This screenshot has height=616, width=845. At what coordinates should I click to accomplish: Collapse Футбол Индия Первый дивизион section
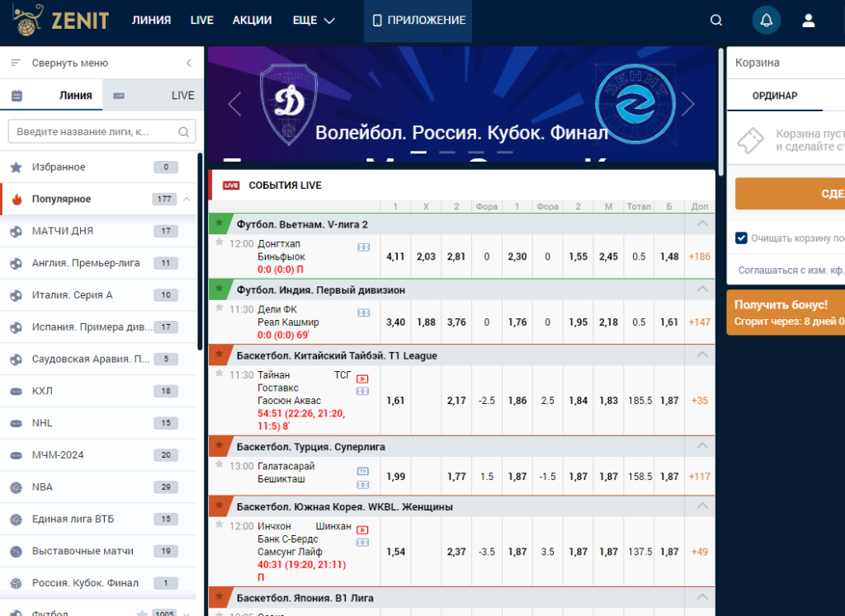(x=702, y=289)
